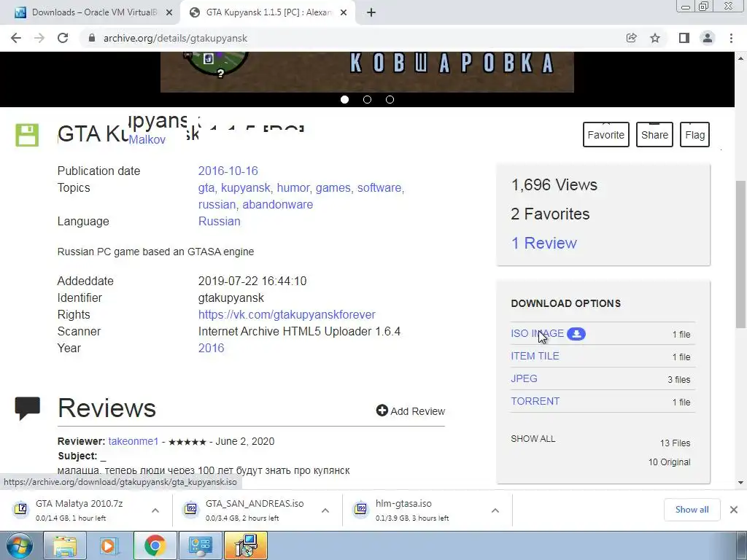This screenshot has width=747, height=560.
Task: Click the address bar URL field
Action: click(352, 38)
